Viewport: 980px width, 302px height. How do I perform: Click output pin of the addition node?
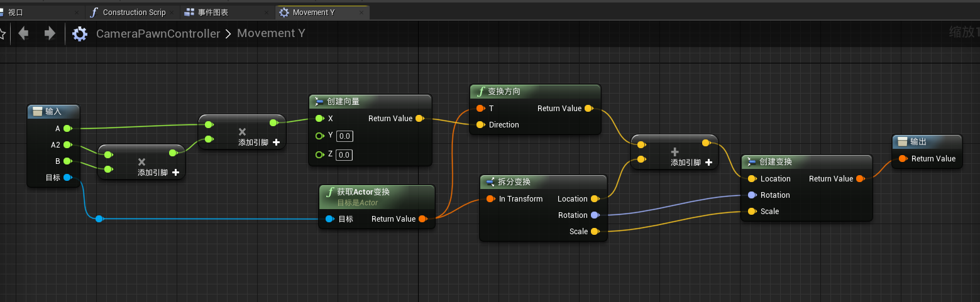(x=707, y=143)
